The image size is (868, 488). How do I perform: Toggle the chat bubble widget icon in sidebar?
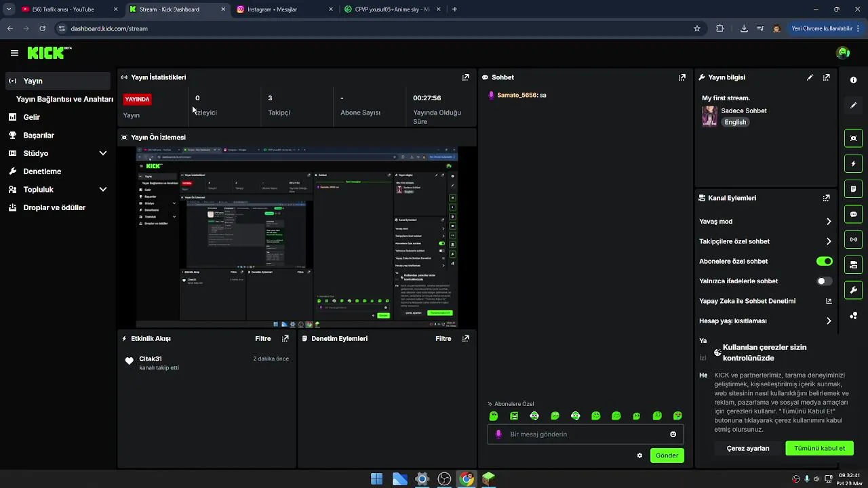[x=853, y=214]
